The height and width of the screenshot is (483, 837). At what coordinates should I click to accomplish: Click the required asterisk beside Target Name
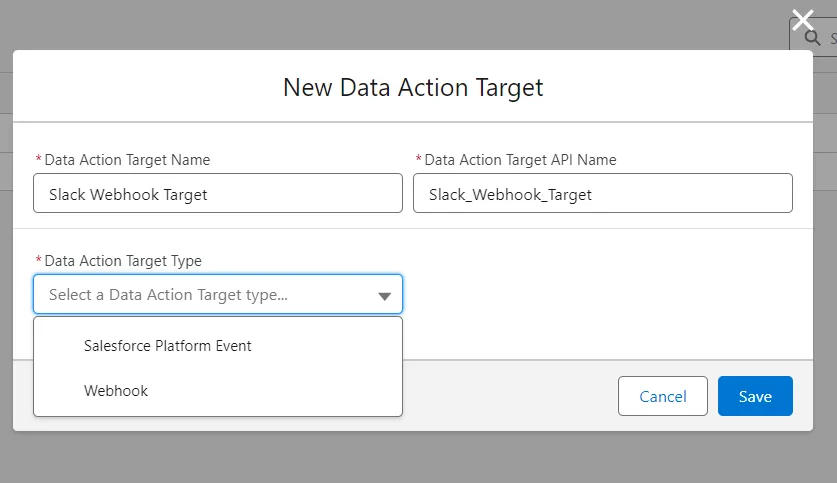(x=39, y=160)
